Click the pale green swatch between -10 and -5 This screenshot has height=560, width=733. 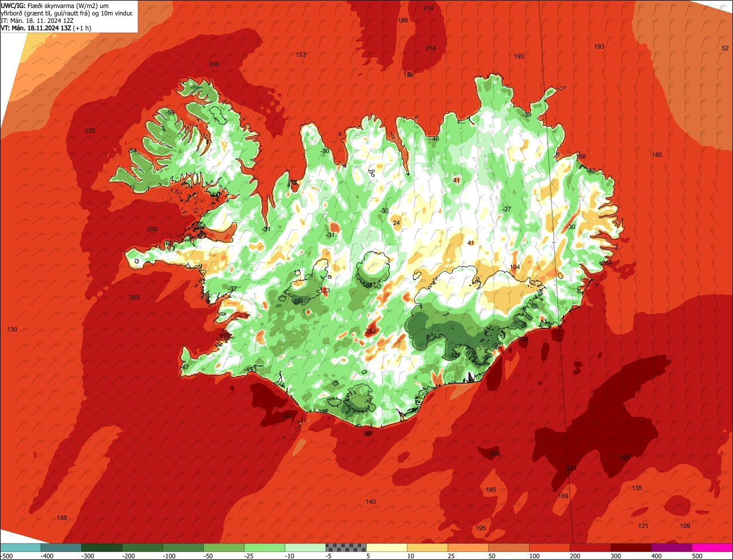(305, 547)
